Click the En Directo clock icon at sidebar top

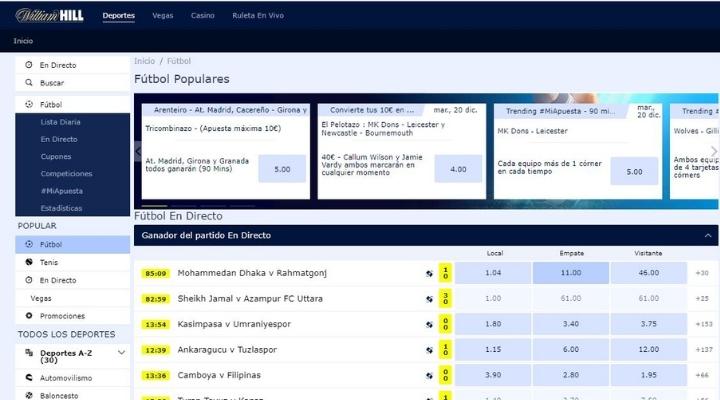tap(28, 65)
